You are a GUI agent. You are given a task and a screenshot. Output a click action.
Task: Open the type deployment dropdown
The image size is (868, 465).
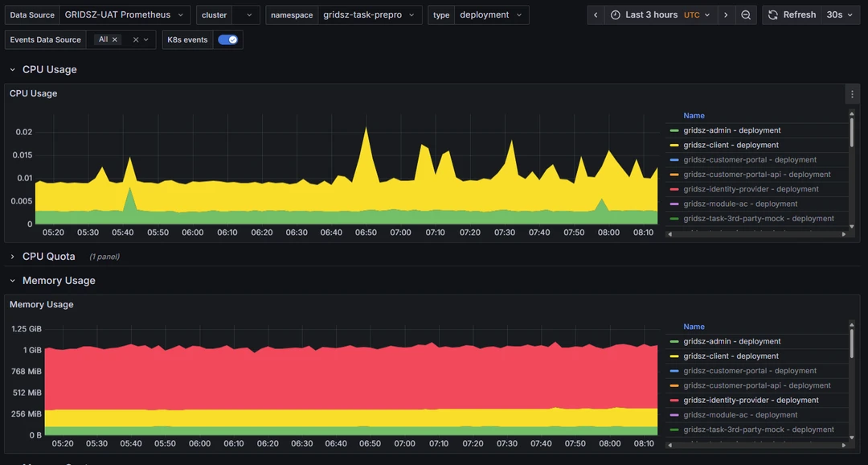491,15
